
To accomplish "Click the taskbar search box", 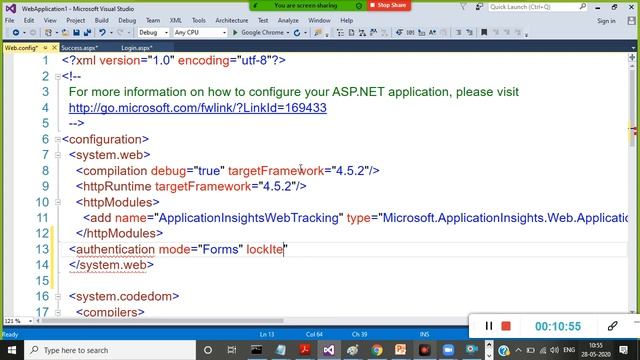I will tap(110, 350).
